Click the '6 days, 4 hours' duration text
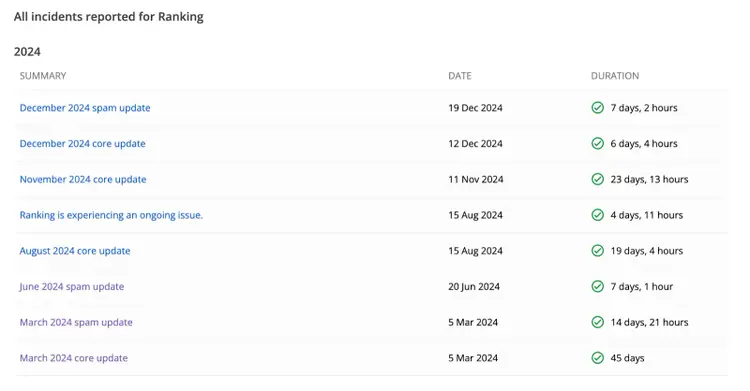The image size is (750, 391). [x=644, y=144]
